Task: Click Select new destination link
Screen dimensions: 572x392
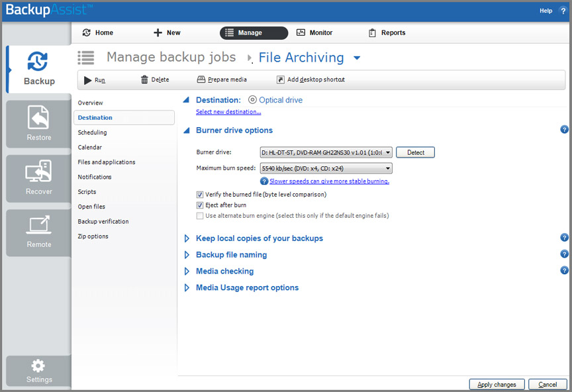Action: (228, 112)
